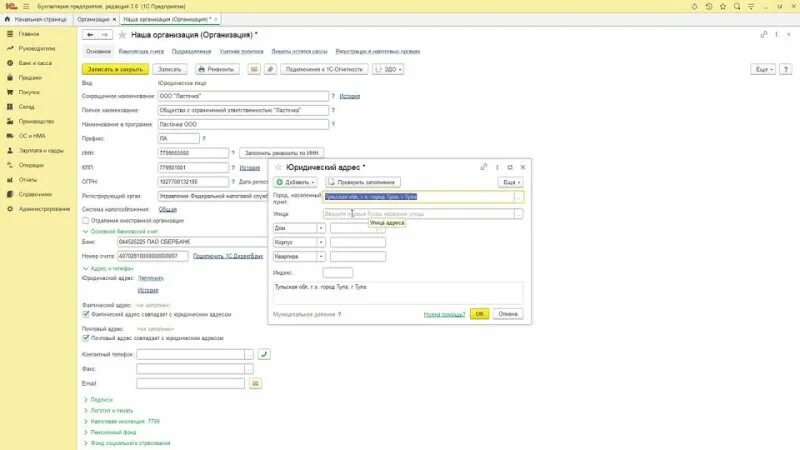Copy link icon in Юридический адрес dialog
Screen dimensions: 800x450
[484, 167]
